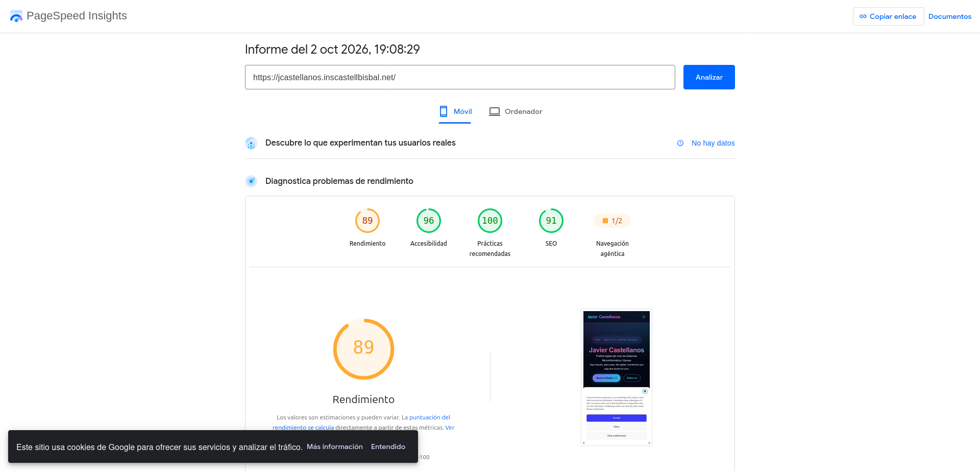The width and height of the screenshot is (980, 471).
Task: Click the PageSpeed Insights logo icon
Action: click(x=16, y=16)
